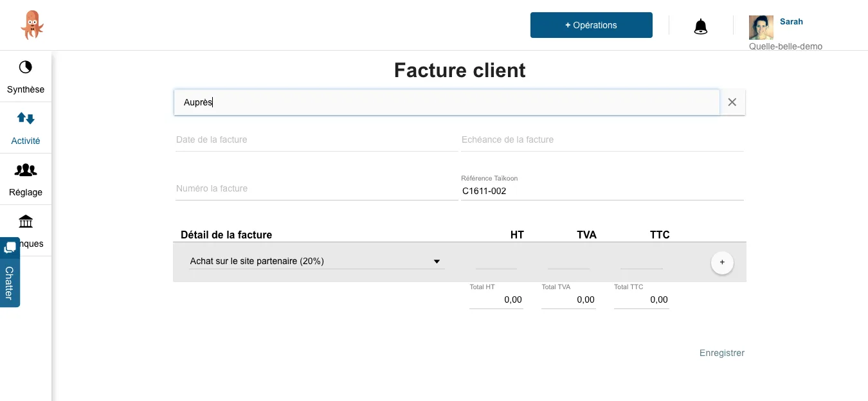The width and height of the screenshot is (868, 401).
Task: Click the Enregistrer link
Action: click(x=722, y=353)
